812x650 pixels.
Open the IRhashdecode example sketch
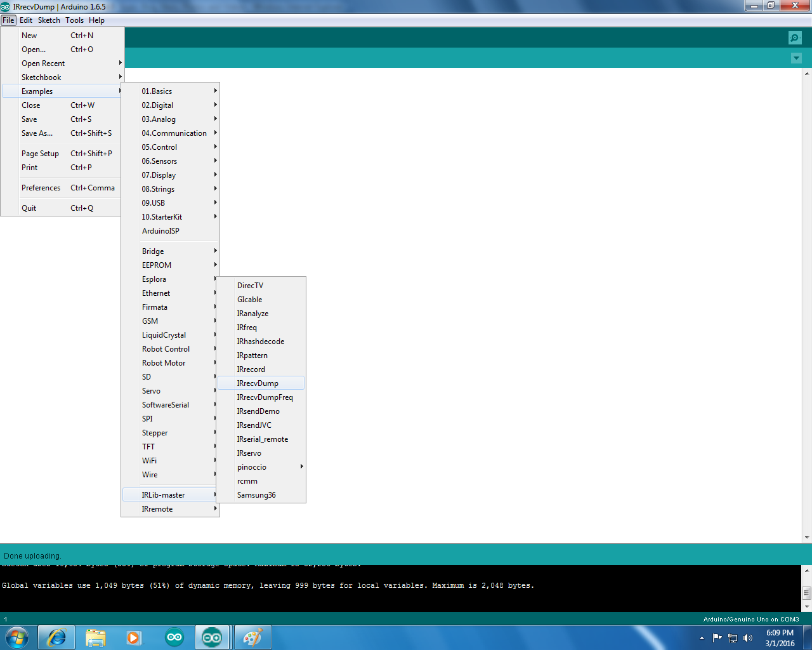tap(261, 342)
